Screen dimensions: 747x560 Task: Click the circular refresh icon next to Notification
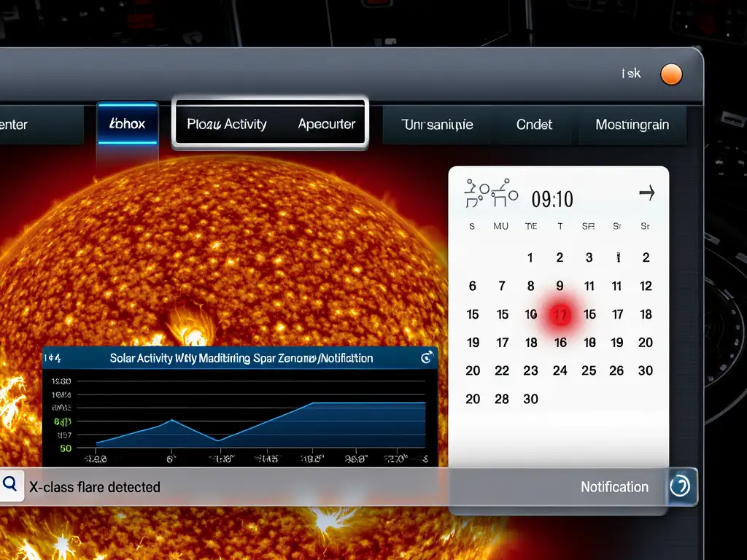pos(680,486)
